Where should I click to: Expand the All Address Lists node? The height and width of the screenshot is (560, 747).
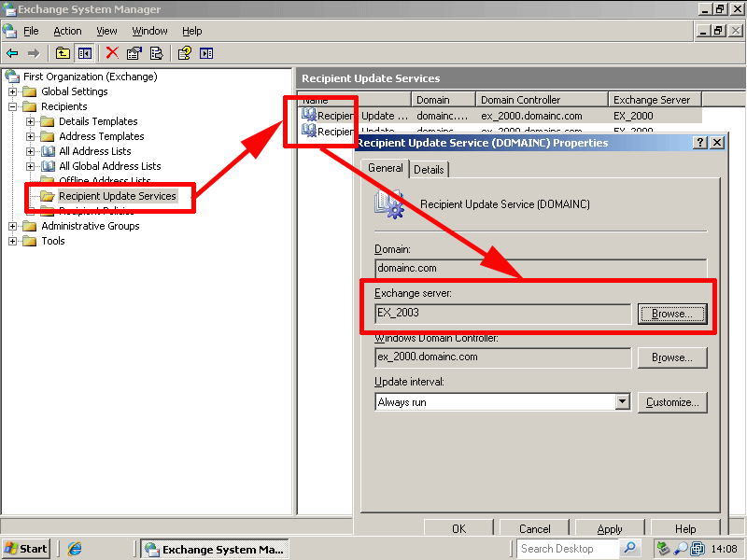click(x=31, y=151)
